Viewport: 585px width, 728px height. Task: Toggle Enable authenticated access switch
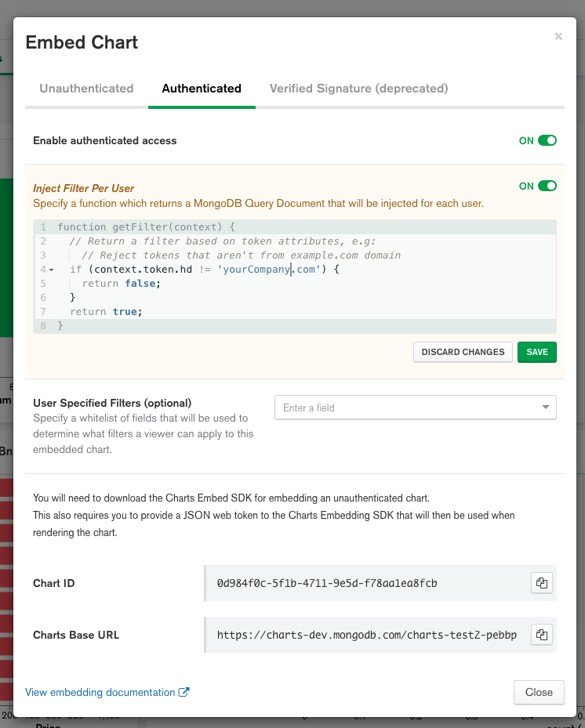coord(547,140)
